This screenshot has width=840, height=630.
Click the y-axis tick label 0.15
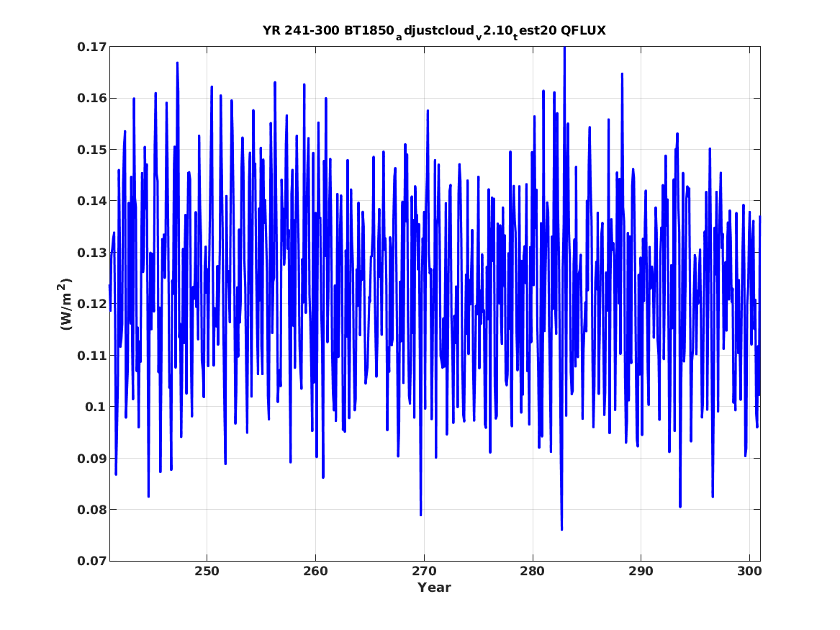pos(91,150)
